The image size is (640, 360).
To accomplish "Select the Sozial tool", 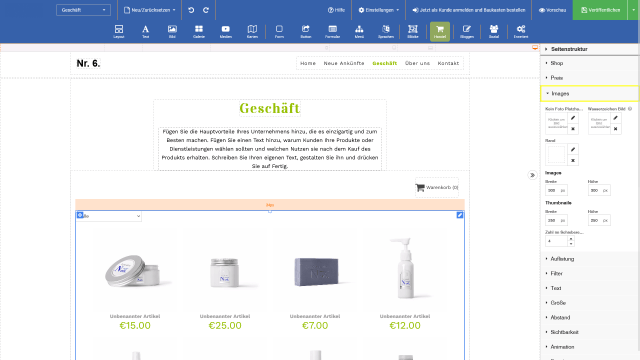I will click(494, 31).
